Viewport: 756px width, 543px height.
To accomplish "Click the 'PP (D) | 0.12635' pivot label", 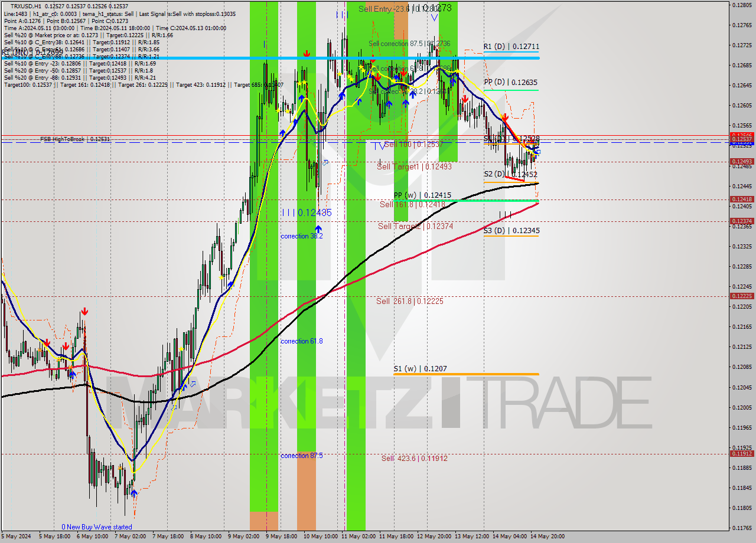I will point(511,82).
